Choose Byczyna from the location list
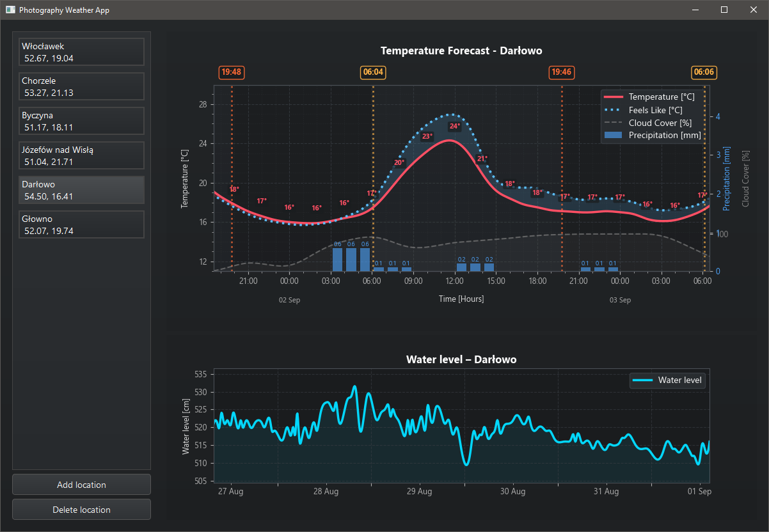The image size is (769, 532). [x=81, y=121]
